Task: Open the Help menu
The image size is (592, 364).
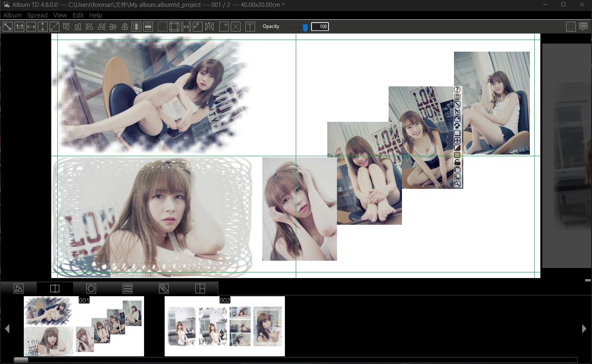Action: [96, 15]
